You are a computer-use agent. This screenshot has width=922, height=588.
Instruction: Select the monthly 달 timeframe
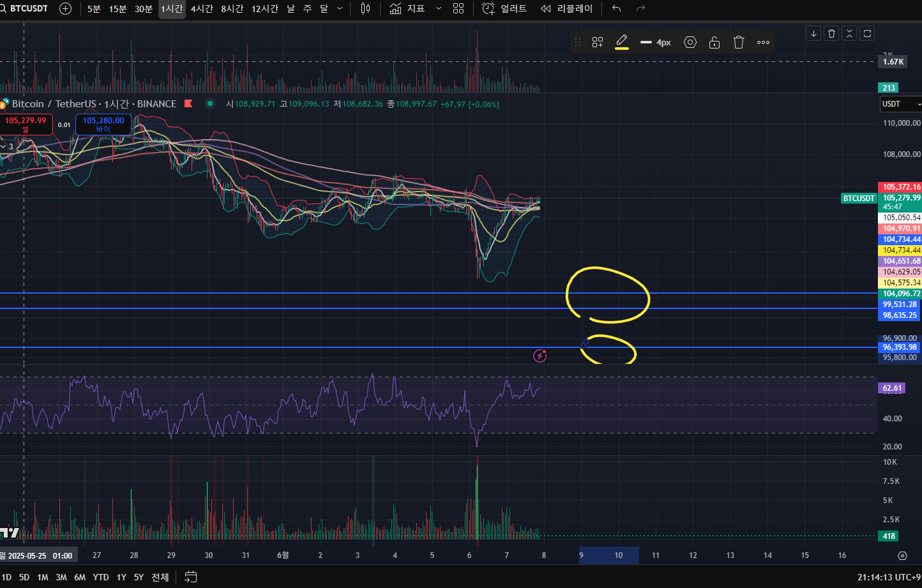[x=324, y=8]
